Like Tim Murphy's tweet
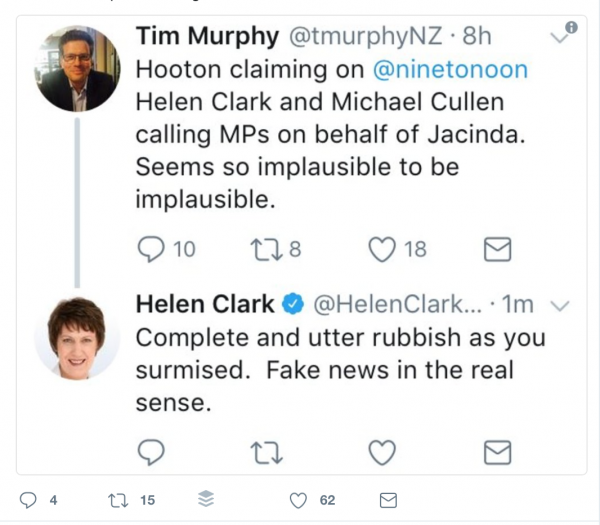The width and height of the screenshot is (600, 525). [x=381, y=249]
